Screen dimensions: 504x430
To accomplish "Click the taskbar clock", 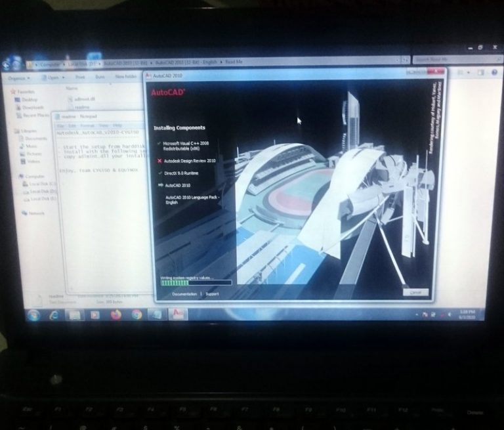I will point(467,314).
